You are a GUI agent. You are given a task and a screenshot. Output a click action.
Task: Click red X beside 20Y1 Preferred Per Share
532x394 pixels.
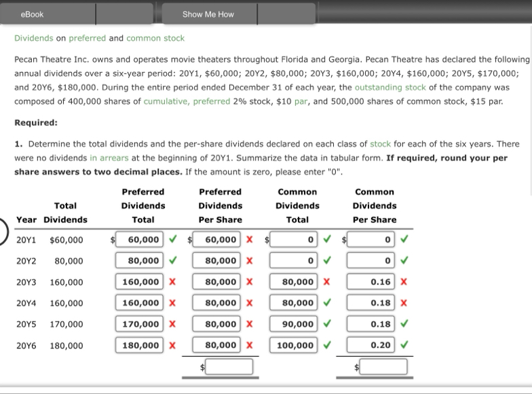point(250,239)
